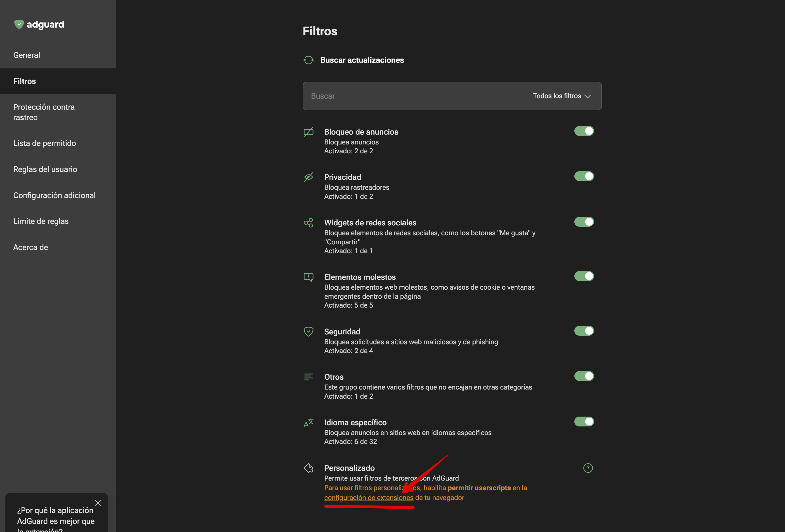
Task: Expand the Personalizado filter group
Action: coord(349,468)
